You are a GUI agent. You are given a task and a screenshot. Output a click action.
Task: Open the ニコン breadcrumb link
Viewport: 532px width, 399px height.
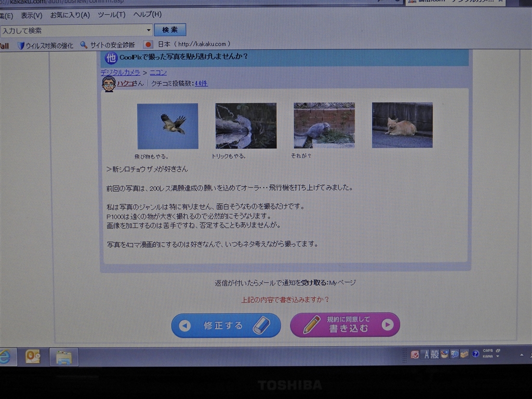[x=158, y=72]
